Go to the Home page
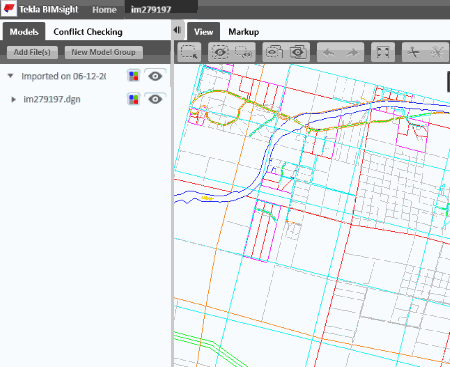The image size is (450, 367). coord(104,10)
